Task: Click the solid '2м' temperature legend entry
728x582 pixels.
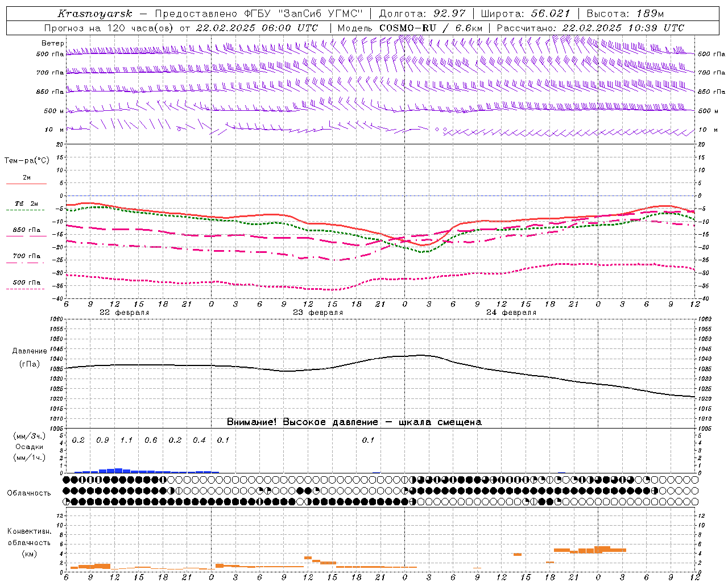Action: pyautogui.click(x=27, y=178)
